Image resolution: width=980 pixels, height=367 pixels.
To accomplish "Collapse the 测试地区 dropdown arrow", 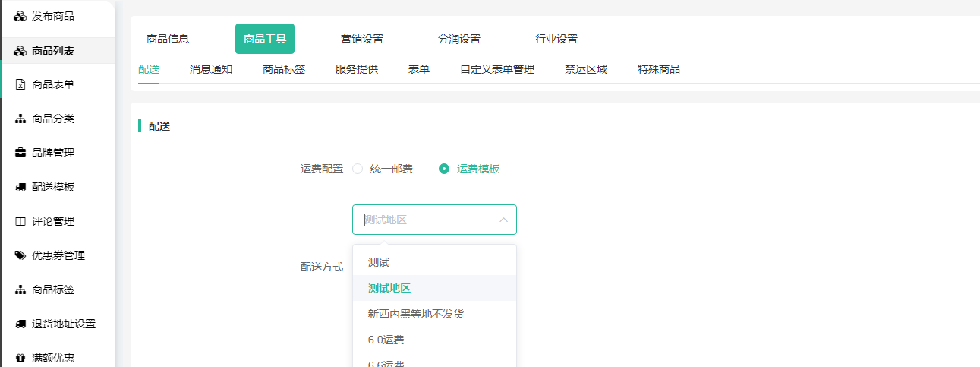I will (x=503, y=220).
